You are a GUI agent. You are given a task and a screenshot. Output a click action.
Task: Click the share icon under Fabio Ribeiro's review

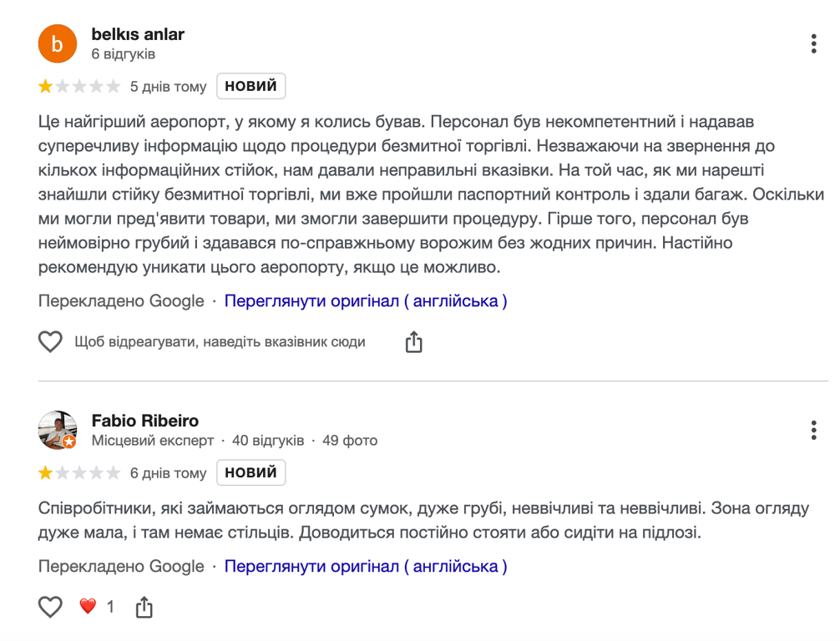144,604
